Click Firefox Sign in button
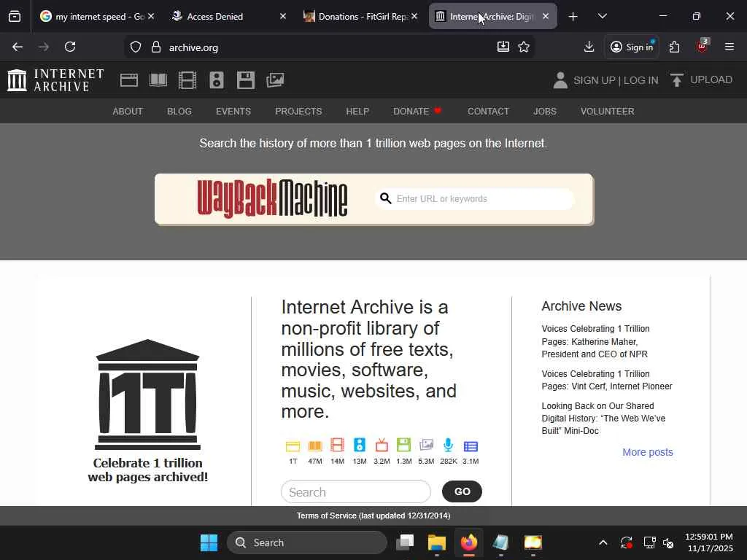The width and height of the screenshot is (747, 560). click(x=632, y=47)
